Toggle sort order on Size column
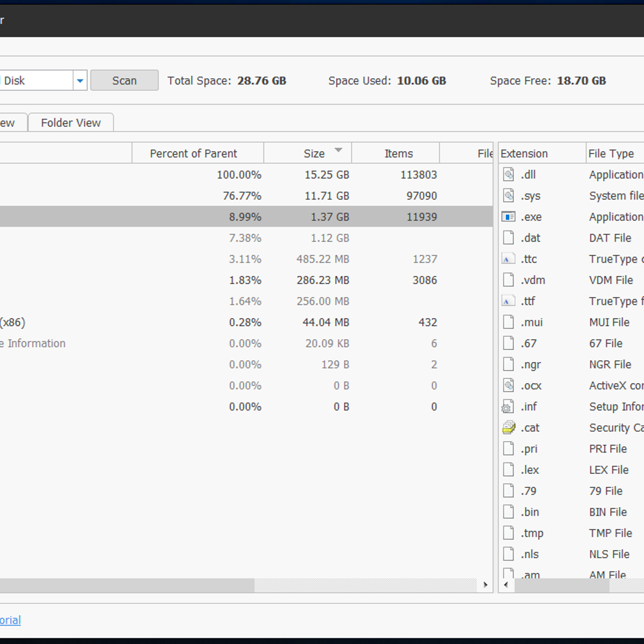Screen dimensions: 644x644 [x=314, y=153]
